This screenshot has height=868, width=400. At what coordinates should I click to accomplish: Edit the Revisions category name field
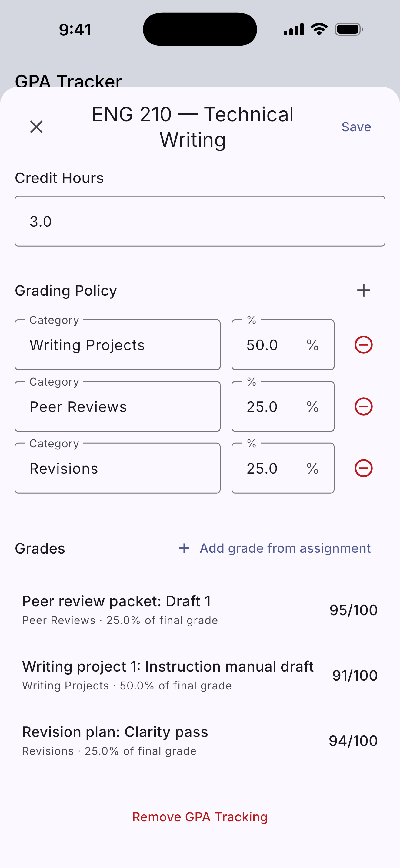117,468
